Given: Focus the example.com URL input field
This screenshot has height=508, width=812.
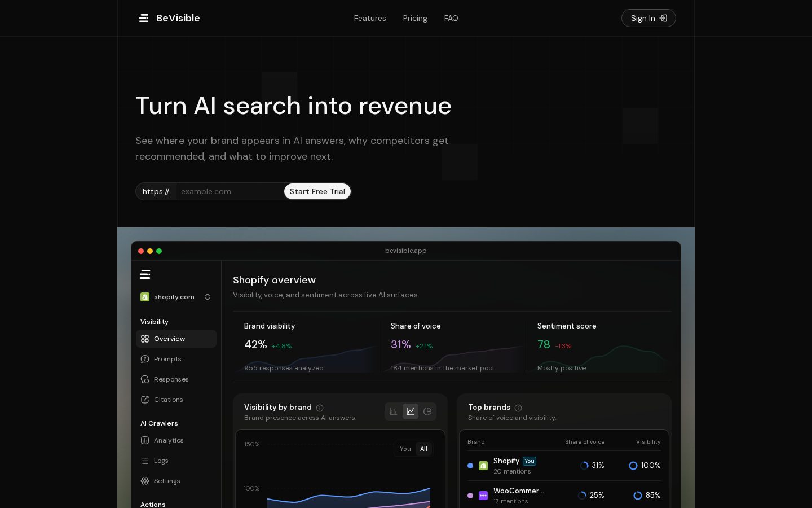Looking at the screenshot, I should tap(230, 191).
